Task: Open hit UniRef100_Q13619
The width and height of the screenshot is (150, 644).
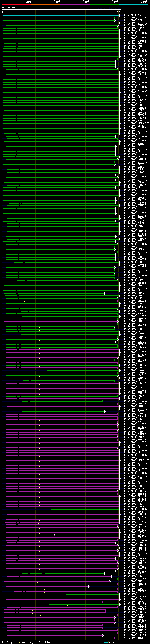Action: pos(135,66)
